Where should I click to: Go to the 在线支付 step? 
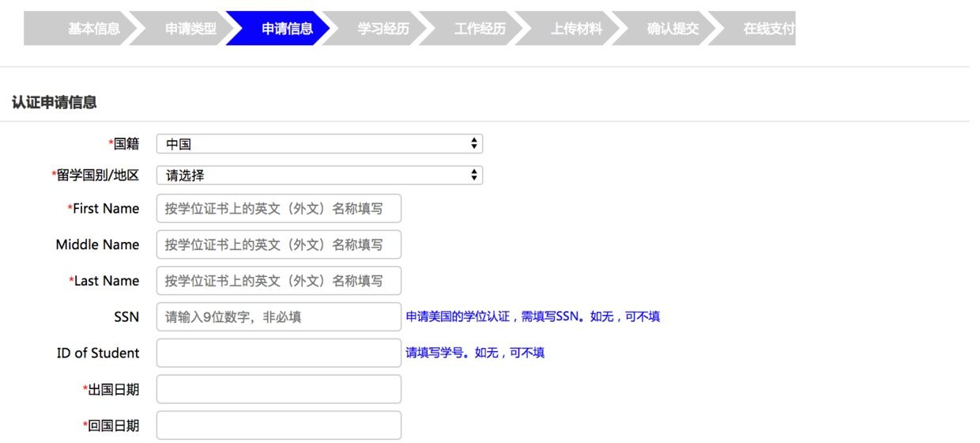[767, 29]
